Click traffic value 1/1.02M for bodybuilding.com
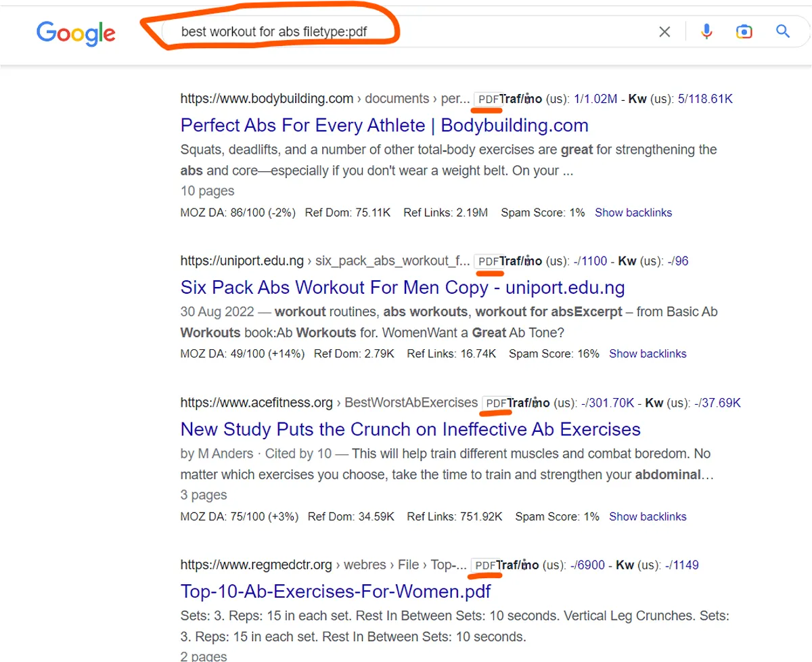812x662 pixels. pyautogui.click(x=595, y=99)
